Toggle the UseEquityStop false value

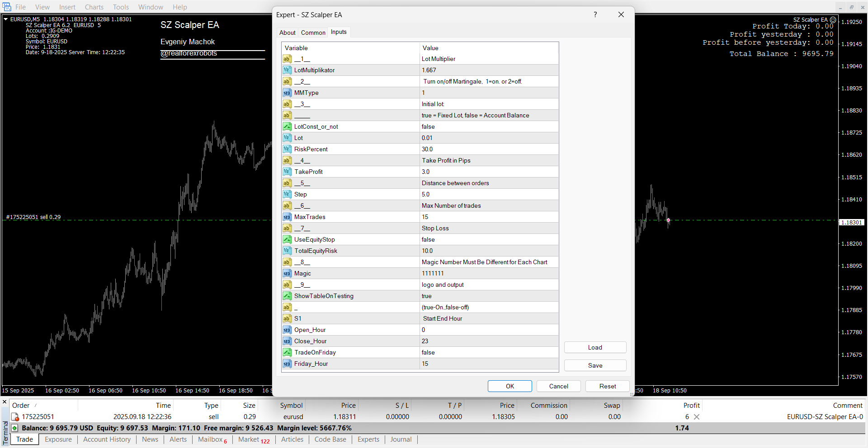pos(488,239)
